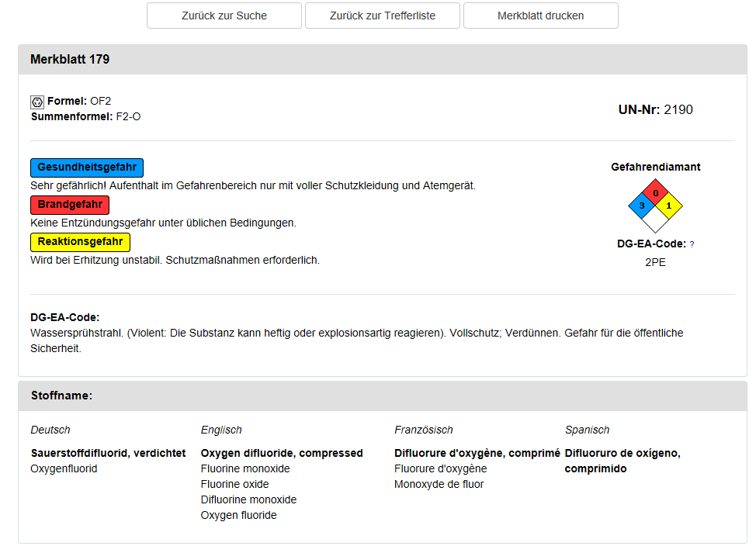This screenshot has width=756, height=546.
Task: Click the red fire segment showing 0
Action: coord(655,192)
